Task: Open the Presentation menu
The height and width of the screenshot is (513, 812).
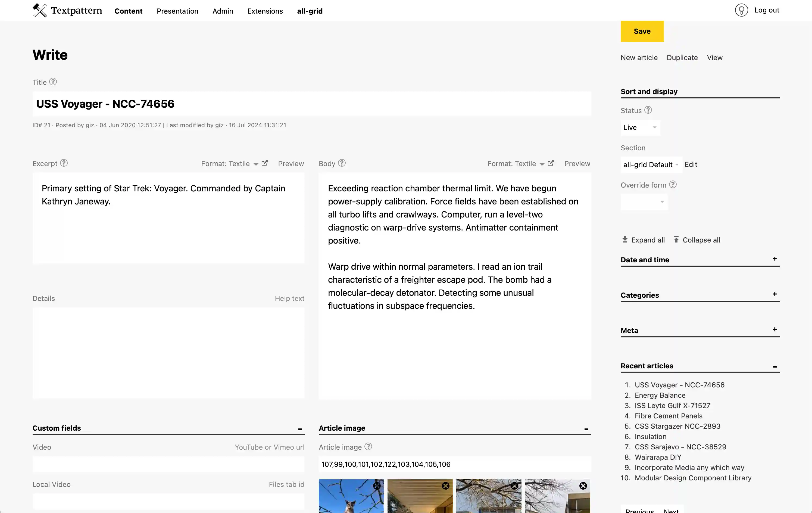Action: (177, 11)
